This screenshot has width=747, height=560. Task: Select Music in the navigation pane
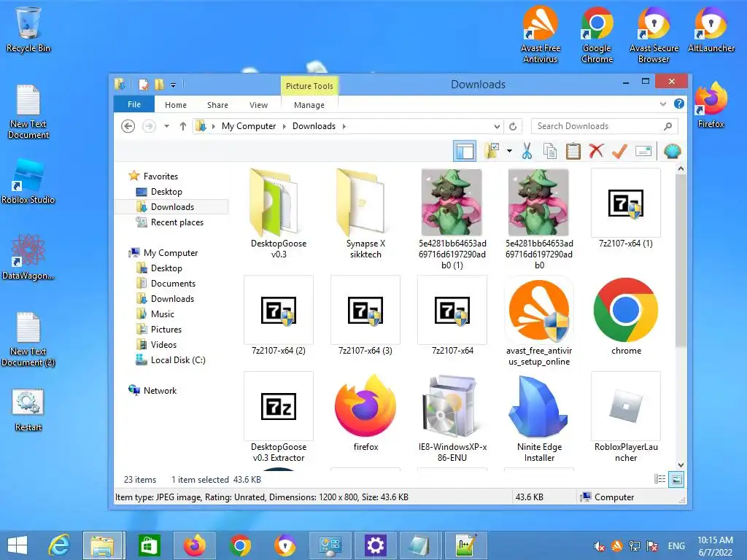tap(163, 314)
